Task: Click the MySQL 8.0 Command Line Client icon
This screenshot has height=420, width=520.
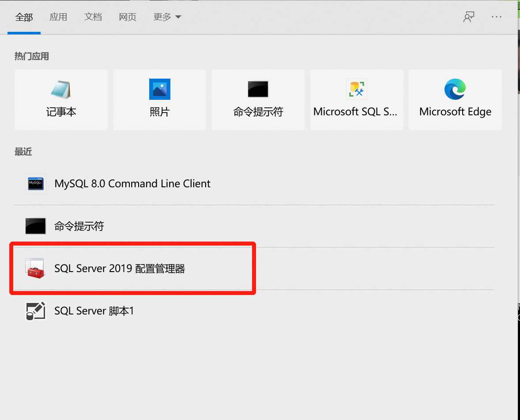Action: point(35,183)
